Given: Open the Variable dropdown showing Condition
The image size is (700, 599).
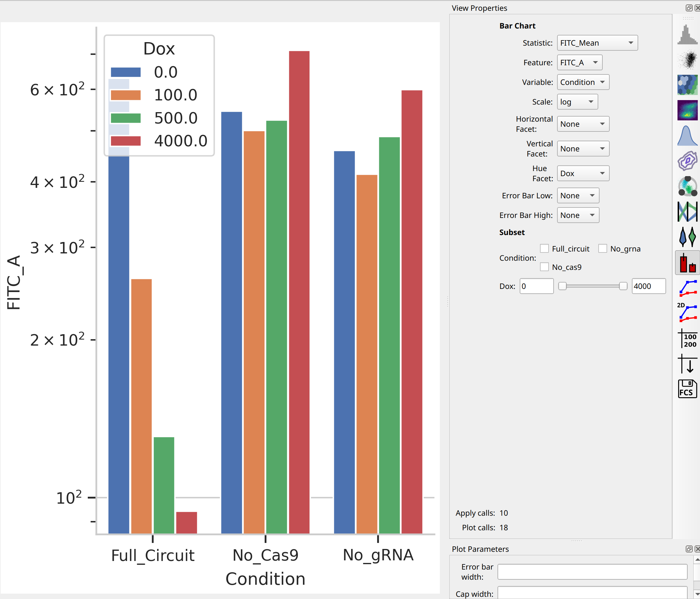Looking at the screenshot, I should (583, 82).
